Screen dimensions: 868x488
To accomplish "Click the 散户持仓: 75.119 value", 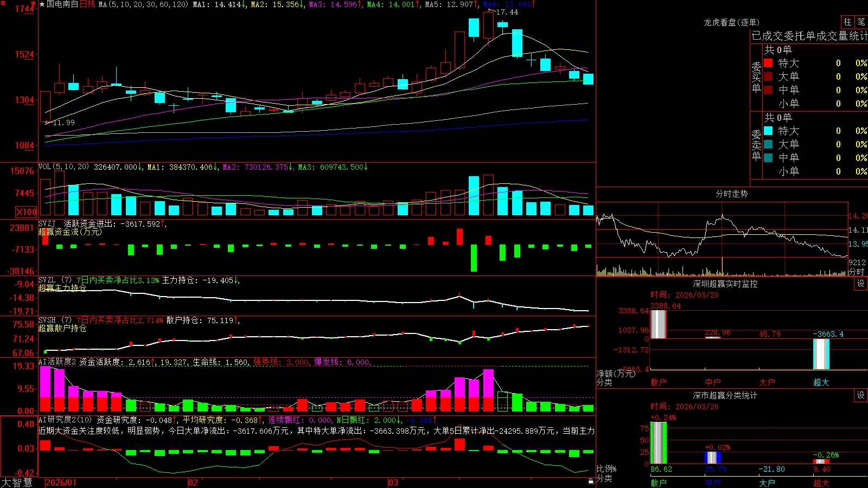I will coord(201,320).
